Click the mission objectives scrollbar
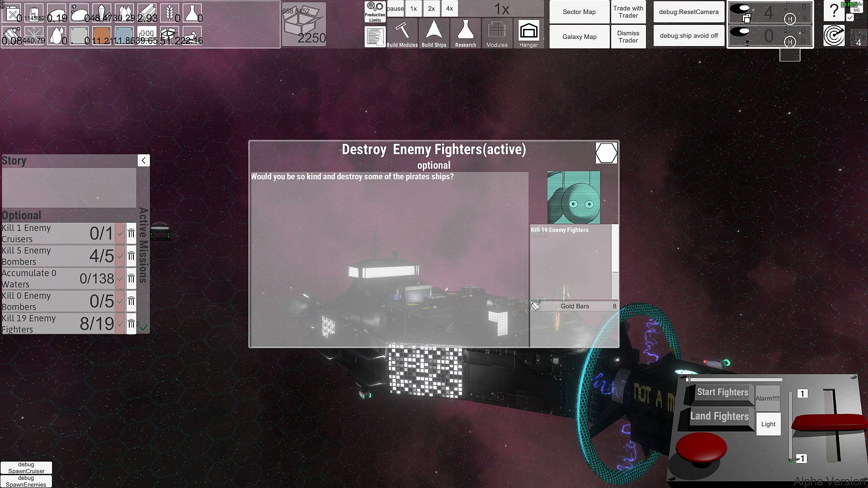 pos(615,249)
